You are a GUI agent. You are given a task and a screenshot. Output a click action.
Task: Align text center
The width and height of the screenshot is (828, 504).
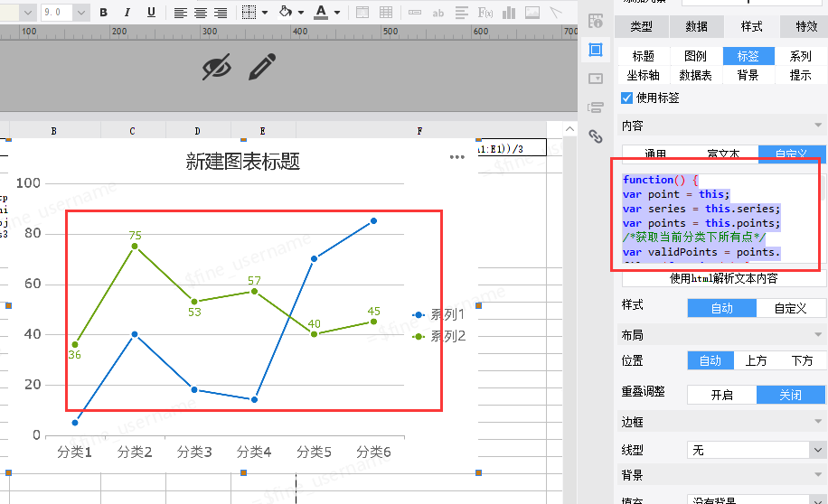click(201, 12)
